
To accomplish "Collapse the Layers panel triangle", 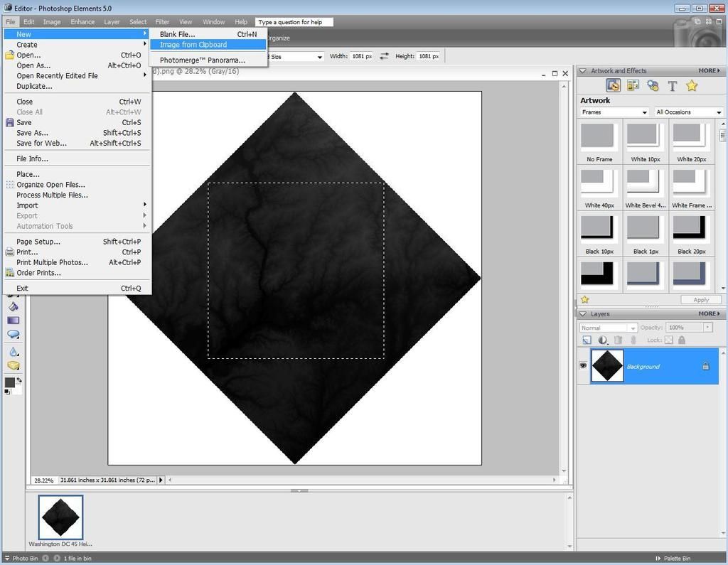I will (x=583, y=313).
